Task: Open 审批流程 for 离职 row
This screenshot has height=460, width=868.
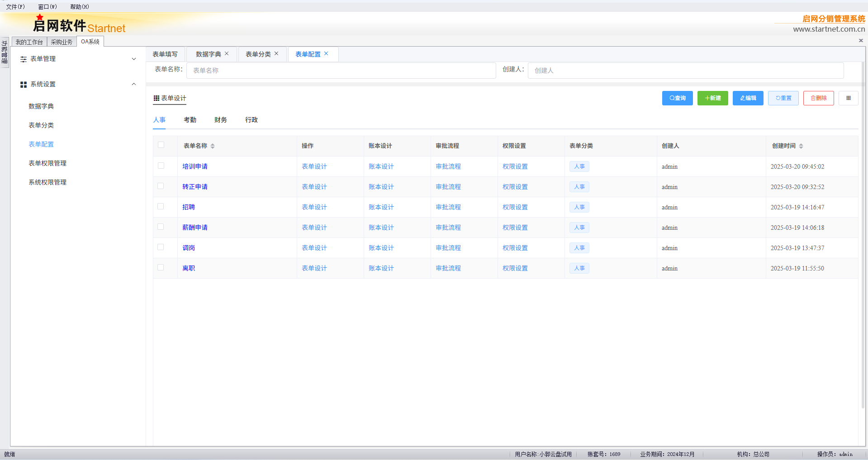Action: pos(448,268)
